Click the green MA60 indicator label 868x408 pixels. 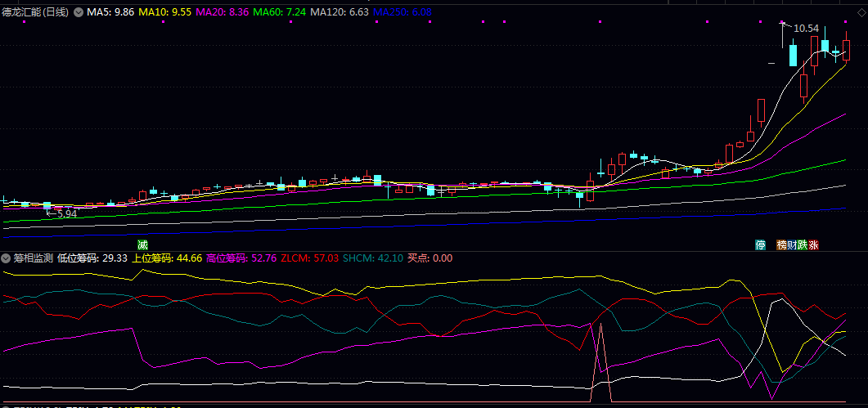click(280, 13)
